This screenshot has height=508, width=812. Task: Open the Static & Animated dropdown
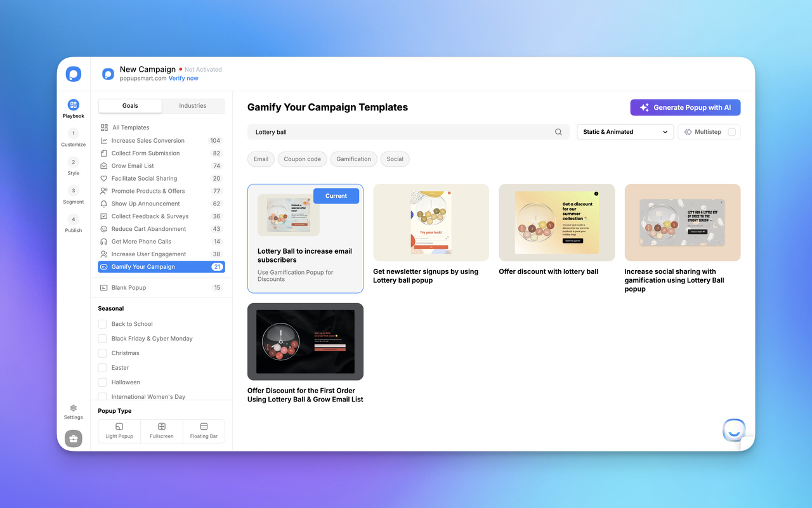(x=624, y=131)
